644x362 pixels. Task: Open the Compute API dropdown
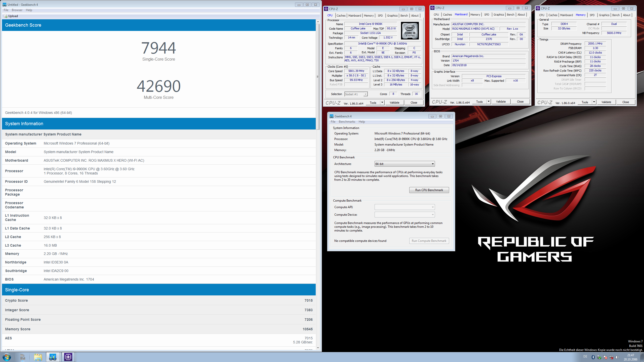coord(405,207)
